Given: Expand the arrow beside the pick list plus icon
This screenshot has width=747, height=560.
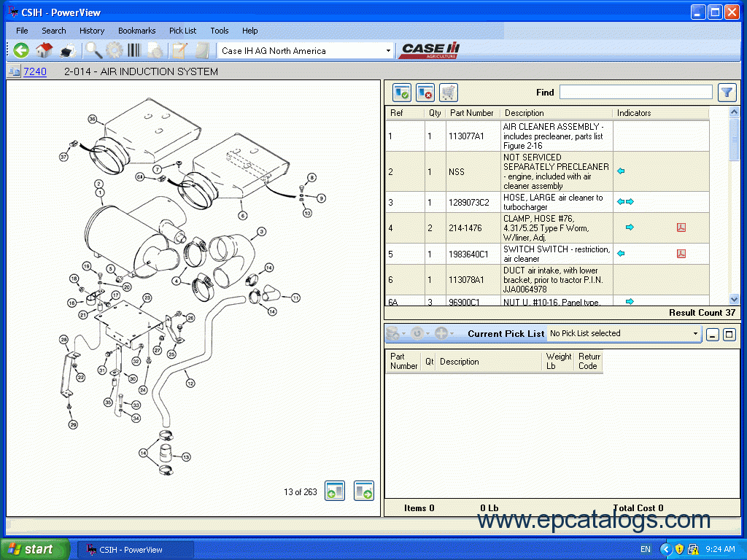Looking at the screenshot, I should pyautogui.click(x=452, y=333).
